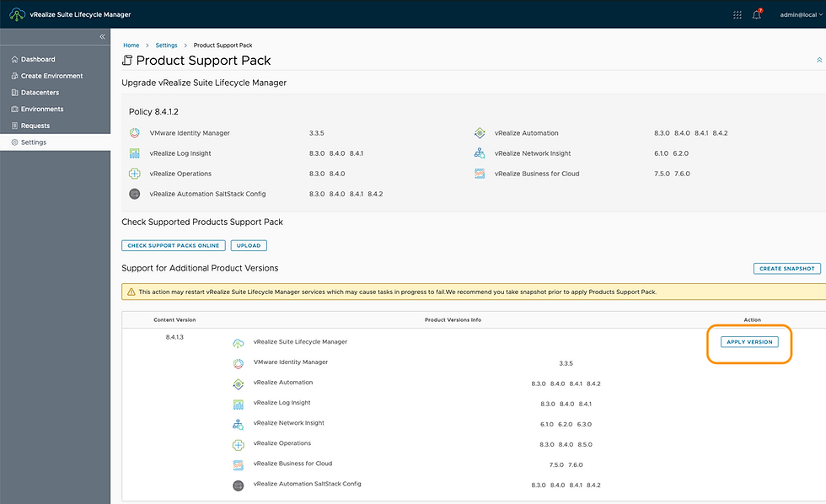Click Policy 8.4.1.2 heading
Viewport: 826px width, 504px height.
coord(153,111)
